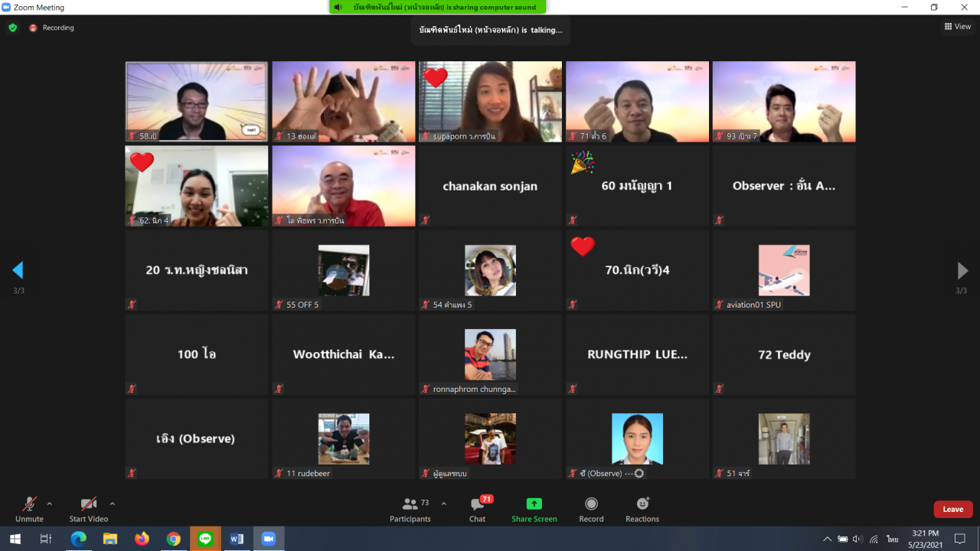Show hidden system tray icons
Viewport: 980px width, 551px height.
827,539
